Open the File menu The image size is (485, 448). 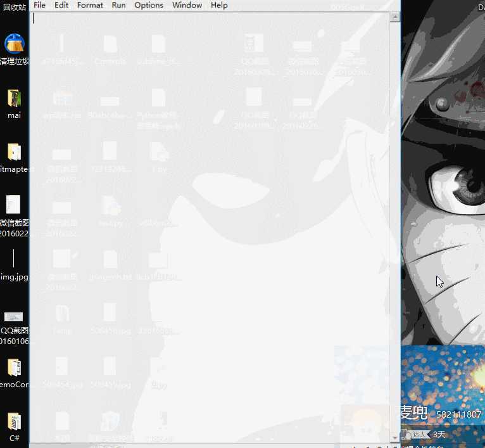click(x=39, y=5)
